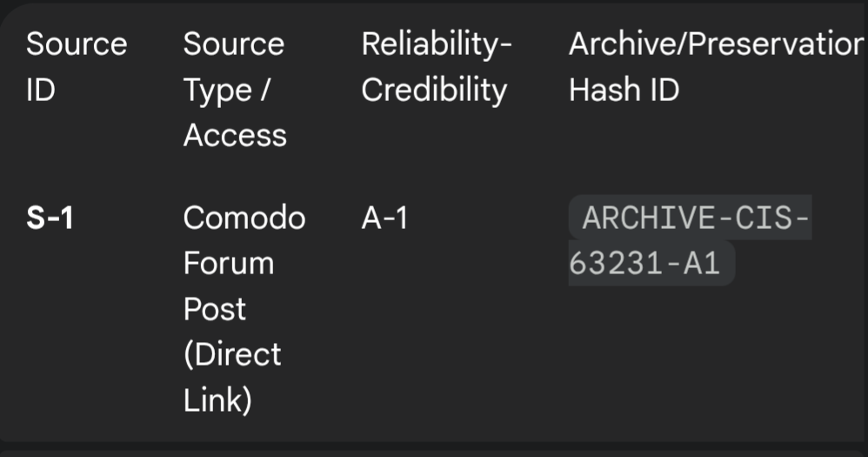
Task: Click the word Forum in source type
Action: pos(228,264)
